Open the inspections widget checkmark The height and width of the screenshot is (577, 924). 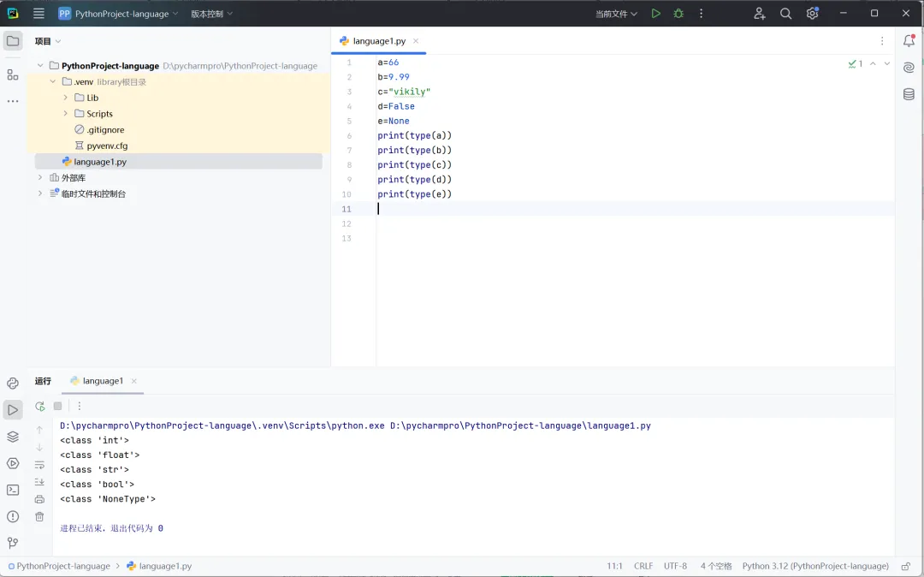(x=855, y=63)
